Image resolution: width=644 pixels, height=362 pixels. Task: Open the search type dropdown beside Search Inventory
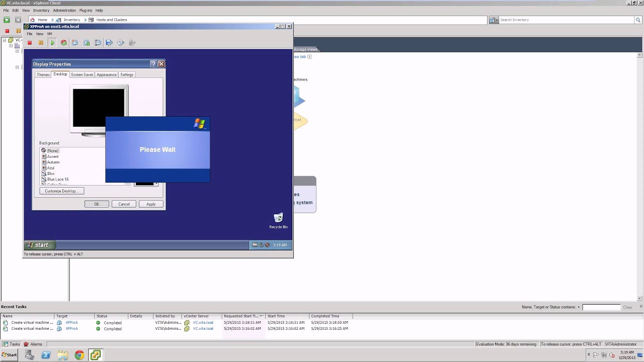pyautogui.click(x=494, y=20)
